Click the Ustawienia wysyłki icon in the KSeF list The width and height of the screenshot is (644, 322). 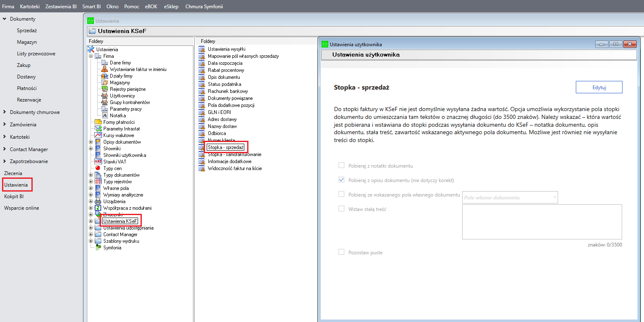(x=202, y=49)
